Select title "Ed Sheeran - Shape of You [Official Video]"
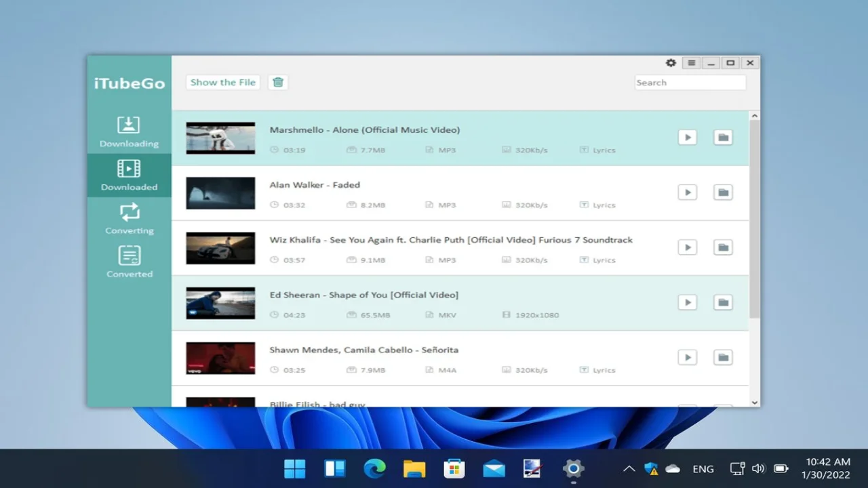This screenshot has width=868, height=488. pos(364,295)
